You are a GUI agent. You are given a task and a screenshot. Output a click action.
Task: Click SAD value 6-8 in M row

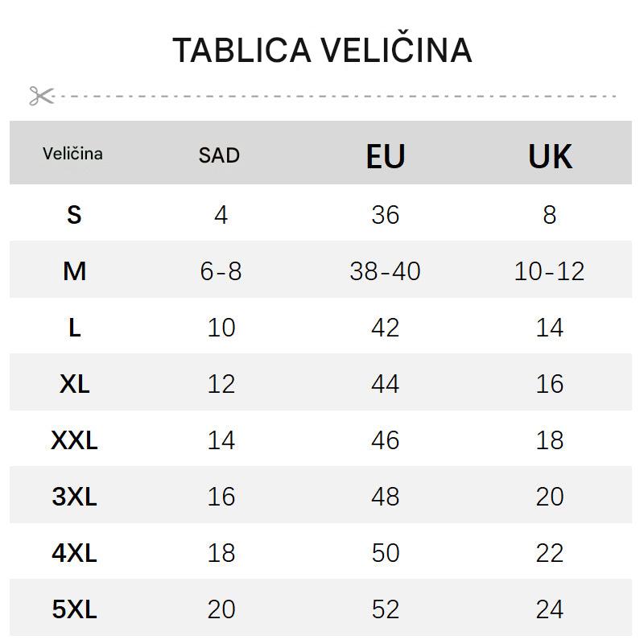[221, 271]
